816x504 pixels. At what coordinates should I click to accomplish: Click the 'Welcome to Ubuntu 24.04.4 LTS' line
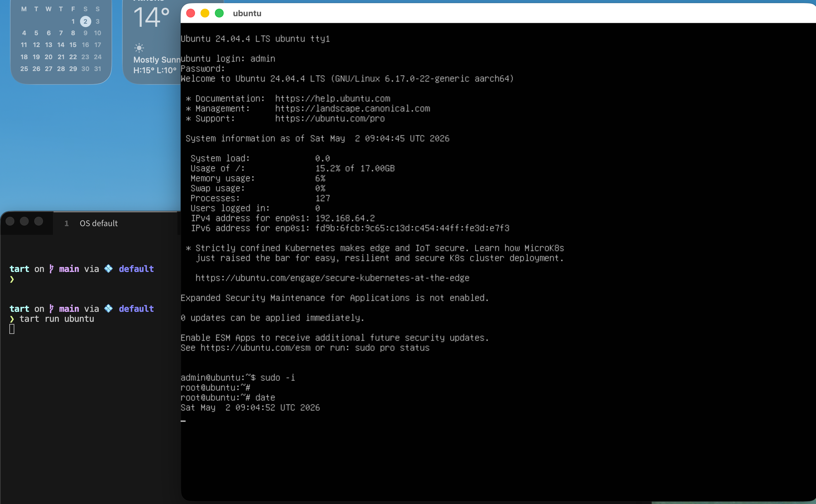click(x=347, y=79)
